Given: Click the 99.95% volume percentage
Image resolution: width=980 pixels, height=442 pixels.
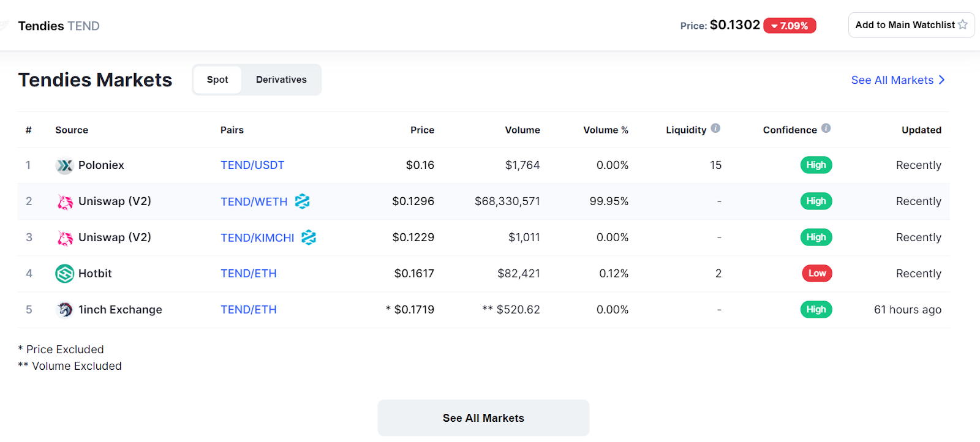Looking at the screenshot, I should point(609,201).
